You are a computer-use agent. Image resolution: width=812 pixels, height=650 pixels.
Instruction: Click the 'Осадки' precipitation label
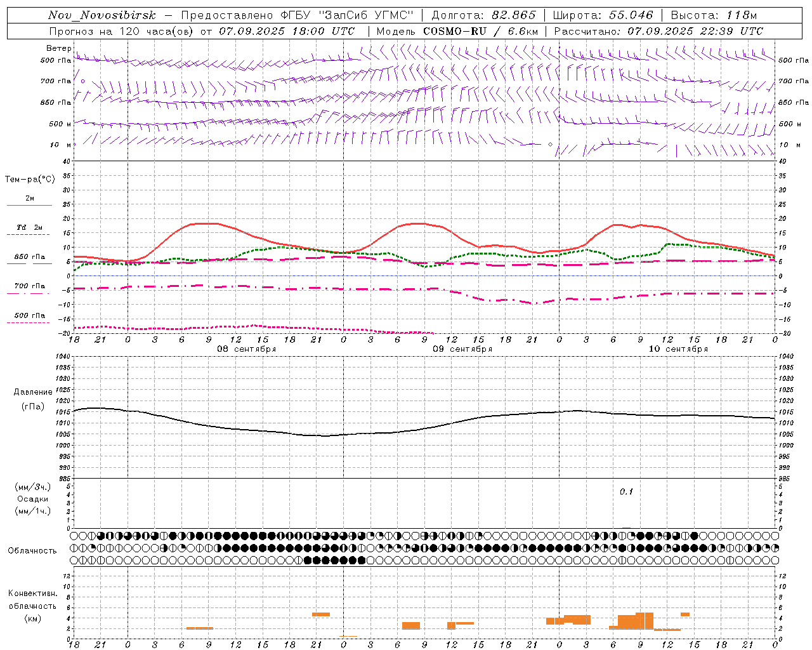coord(33,499)
